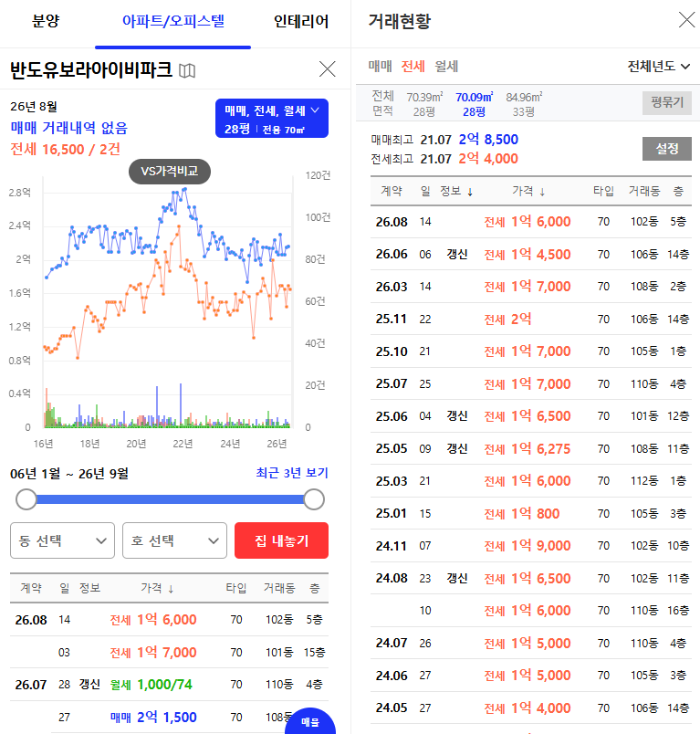Image resolution: width=700 pixels, height=734 pixels.
Task: Grab the left date range slider handle
Action: 26,499
